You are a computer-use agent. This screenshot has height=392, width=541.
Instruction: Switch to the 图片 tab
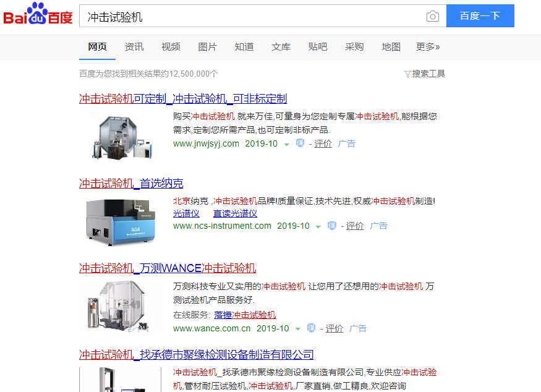pyautogui.click(x=207, y=46)
